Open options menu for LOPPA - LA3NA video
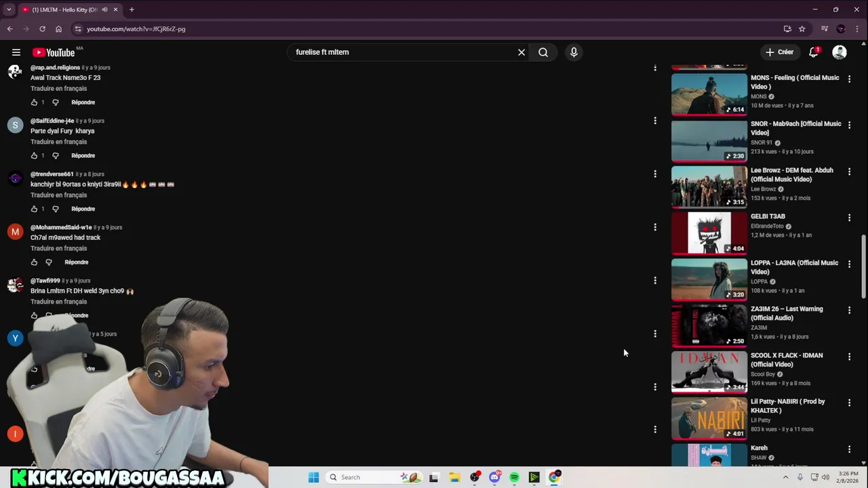868x488 pixels. tap(849, 264)
